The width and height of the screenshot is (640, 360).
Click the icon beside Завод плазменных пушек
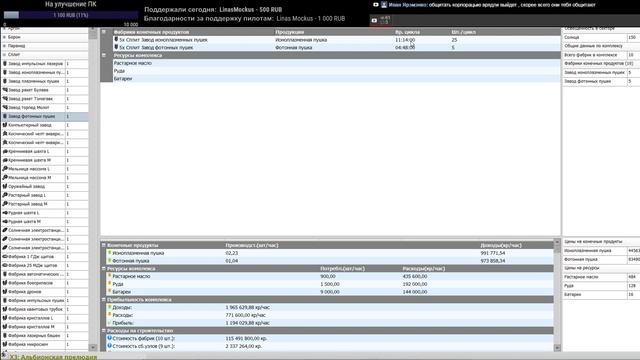[5, 81]
